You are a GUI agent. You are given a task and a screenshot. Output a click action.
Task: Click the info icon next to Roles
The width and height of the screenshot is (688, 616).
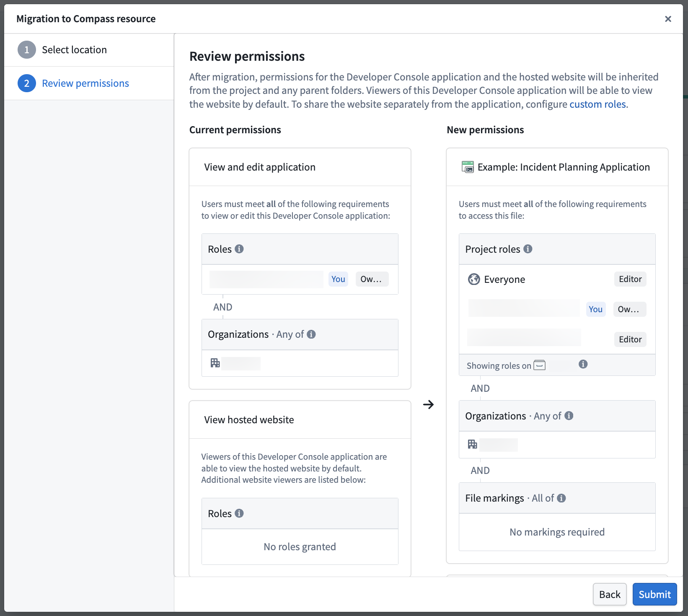pos(239,248)
